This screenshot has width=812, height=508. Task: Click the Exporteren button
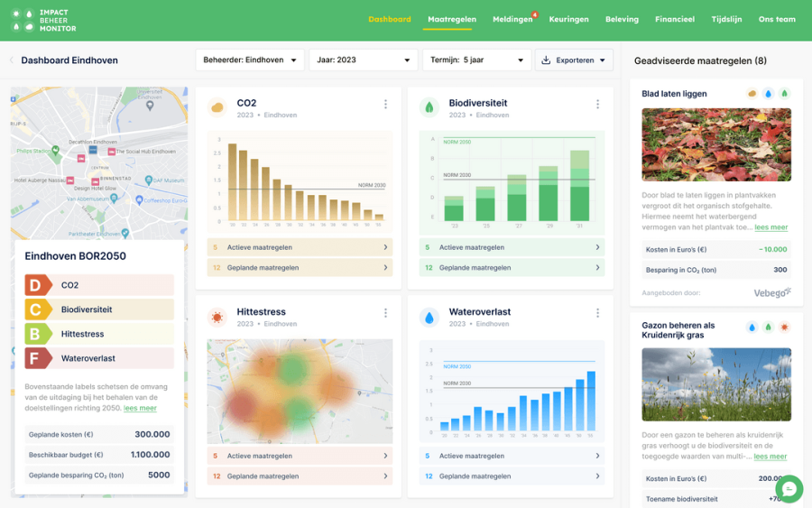tap(574, 60)
